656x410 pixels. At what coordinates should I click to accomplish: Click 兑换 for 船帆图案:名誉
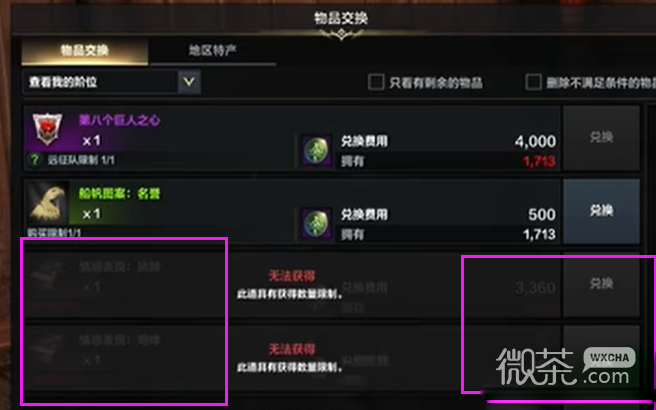click(x=601, y=211)
